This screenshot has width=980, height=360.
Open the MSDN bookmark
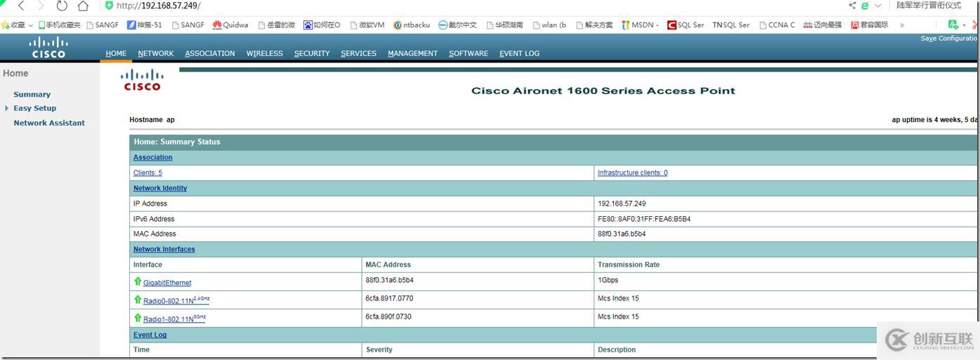640,25
